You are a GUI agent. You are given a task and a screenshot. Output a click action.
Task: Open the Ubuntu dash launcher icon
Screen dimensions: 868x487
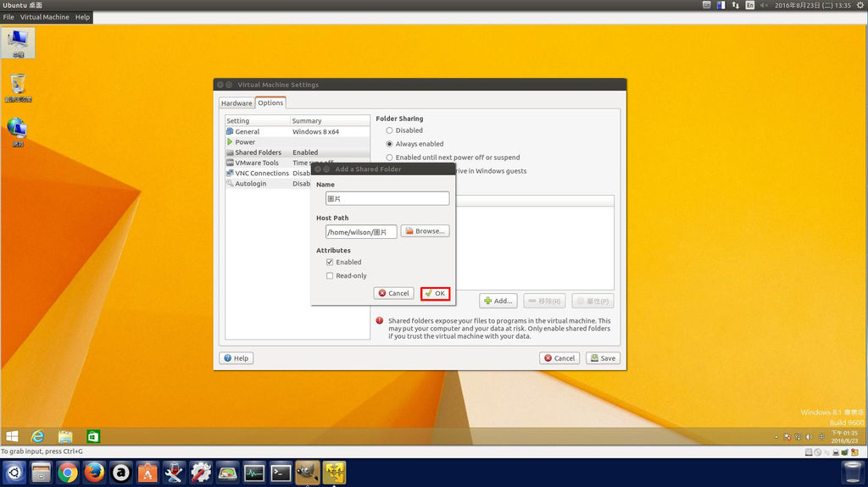click(x=14, y=473)
